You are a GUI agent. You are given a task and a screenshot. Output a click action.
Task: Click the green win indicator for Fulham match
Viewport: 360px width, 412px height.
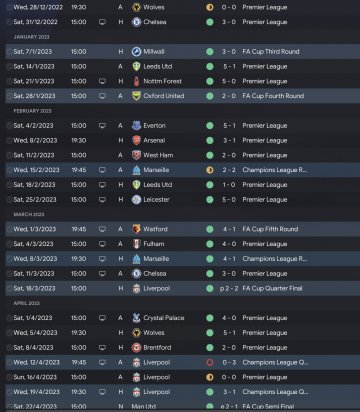click(210, 244)
